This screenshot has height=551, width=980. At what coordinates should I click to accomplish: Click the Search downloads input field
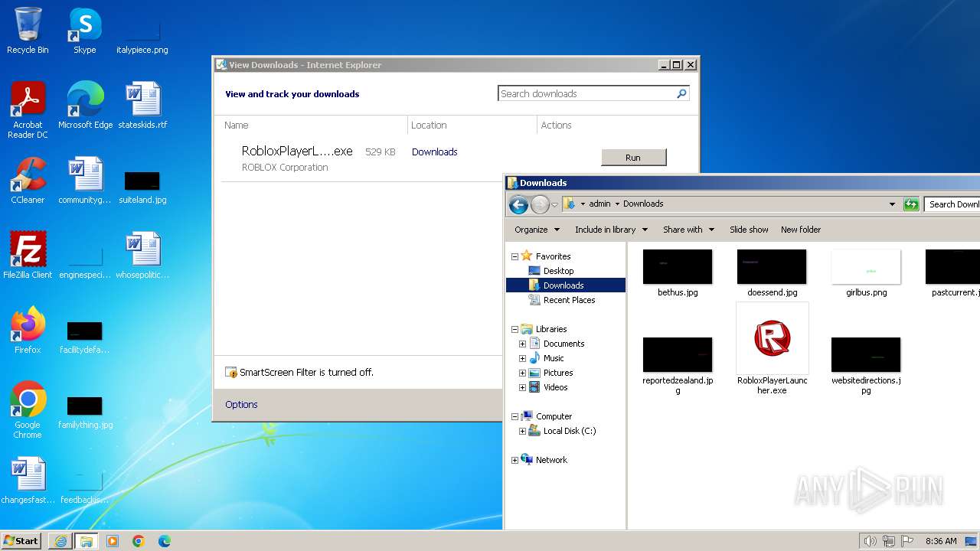pos(586,93)
